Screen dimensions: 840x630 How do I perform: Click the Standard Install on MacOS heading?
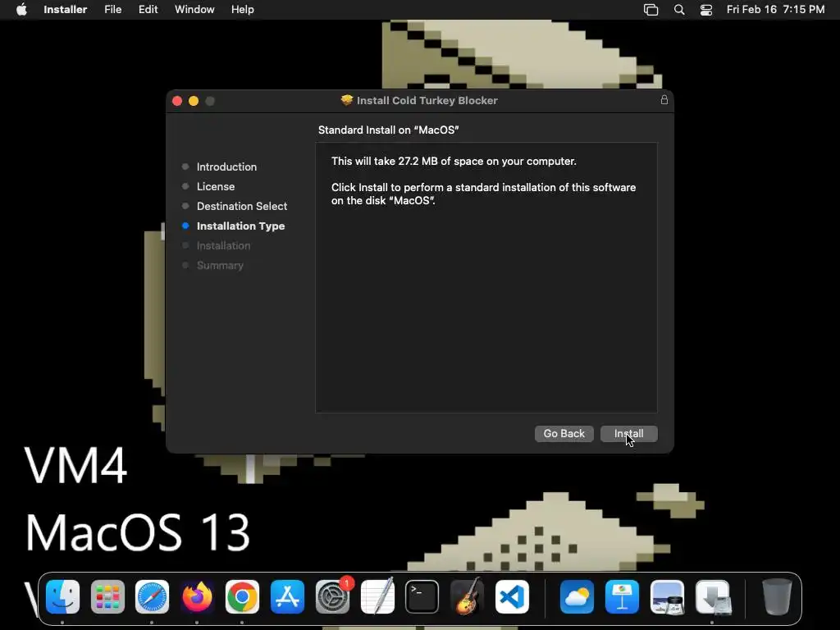click(x=388, y=130)
